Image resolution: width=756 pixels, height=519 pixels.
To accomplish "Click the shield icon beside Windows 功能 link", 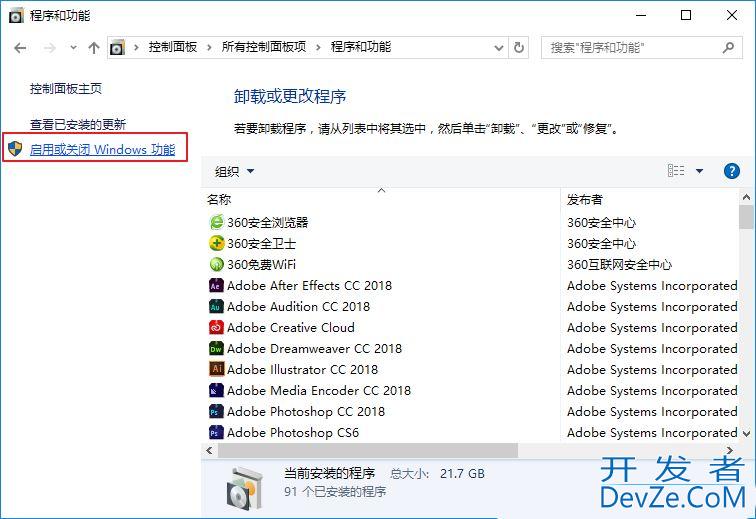I will tap(15, 149).
